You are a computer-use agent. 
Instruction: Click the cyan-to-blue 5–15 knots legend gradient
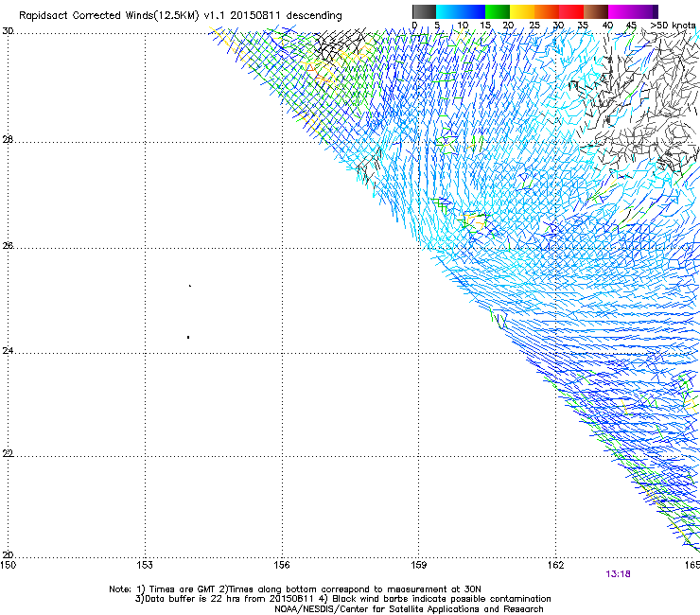tap(461, 11)
